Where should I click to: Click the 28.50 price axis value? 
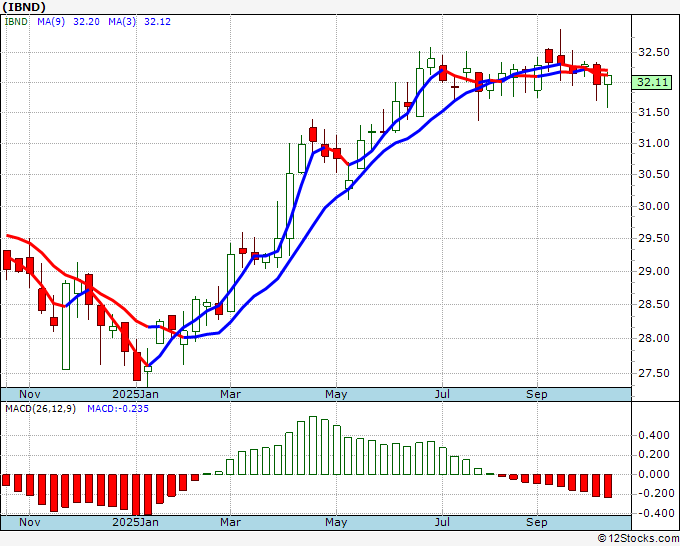click(654, 304)
